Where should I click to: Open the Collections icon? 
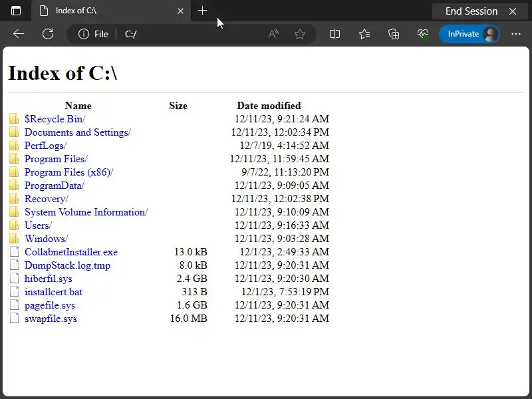[394, 34]
